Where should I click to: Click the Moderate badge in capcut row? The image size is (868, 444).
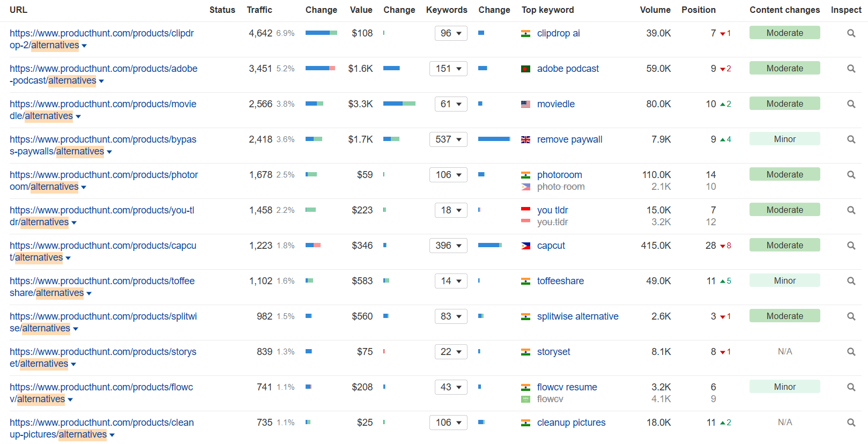[785, 245]
